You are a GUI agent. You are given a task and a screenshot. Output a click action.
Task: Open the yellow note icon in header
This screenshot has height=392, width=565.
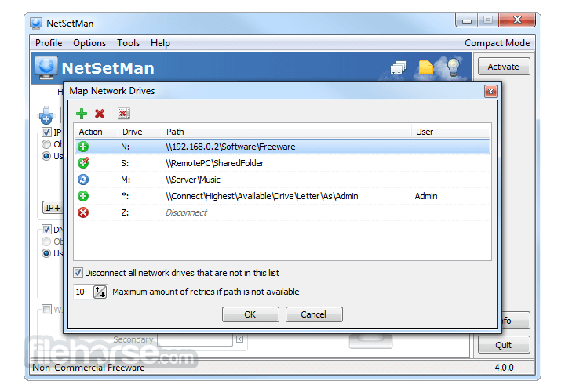click(425, 67)
